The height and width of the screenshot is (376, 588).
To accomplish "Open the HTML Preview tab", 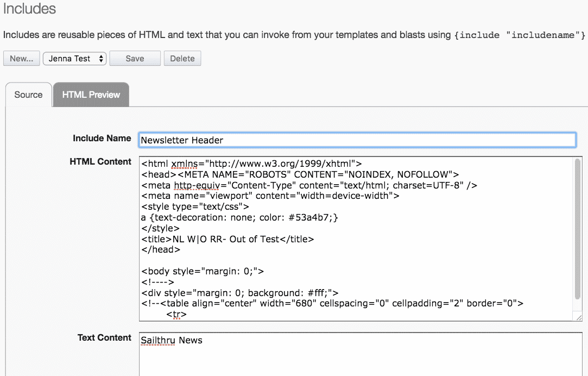I will click(91, 95).
